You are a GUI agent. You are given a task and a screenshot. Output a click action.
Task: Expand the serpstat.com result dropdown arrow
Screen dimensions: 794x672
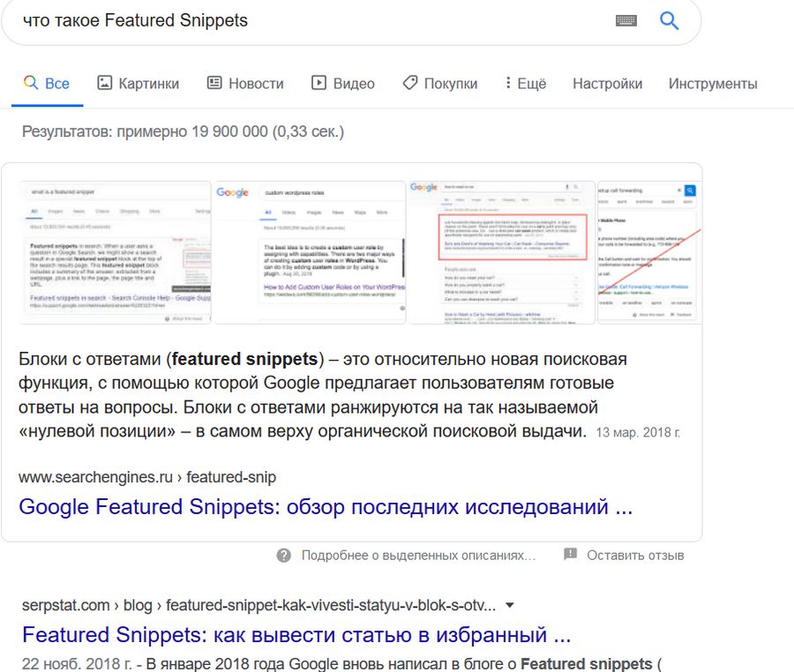[x=510, y=605]
